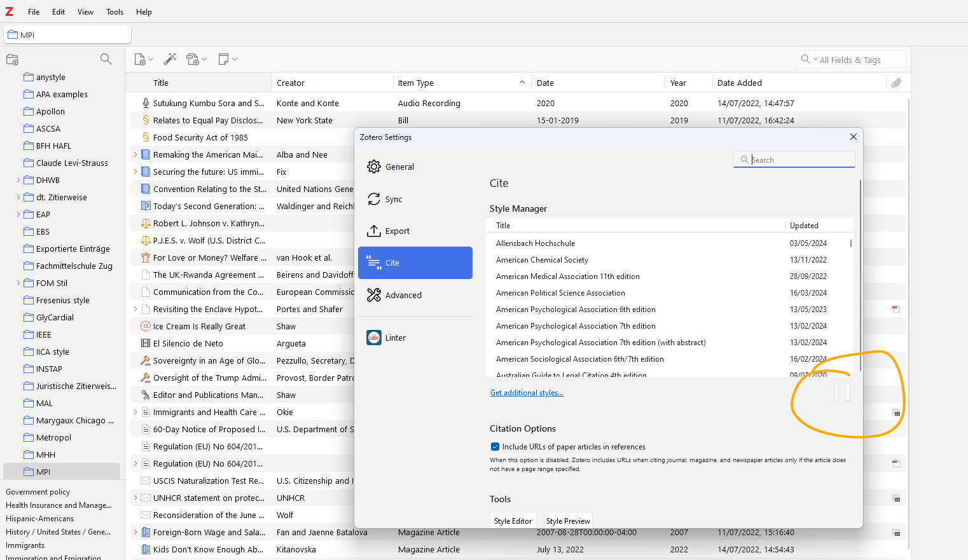
Task: Select the anystyle collection
Action: click(62, 77)
